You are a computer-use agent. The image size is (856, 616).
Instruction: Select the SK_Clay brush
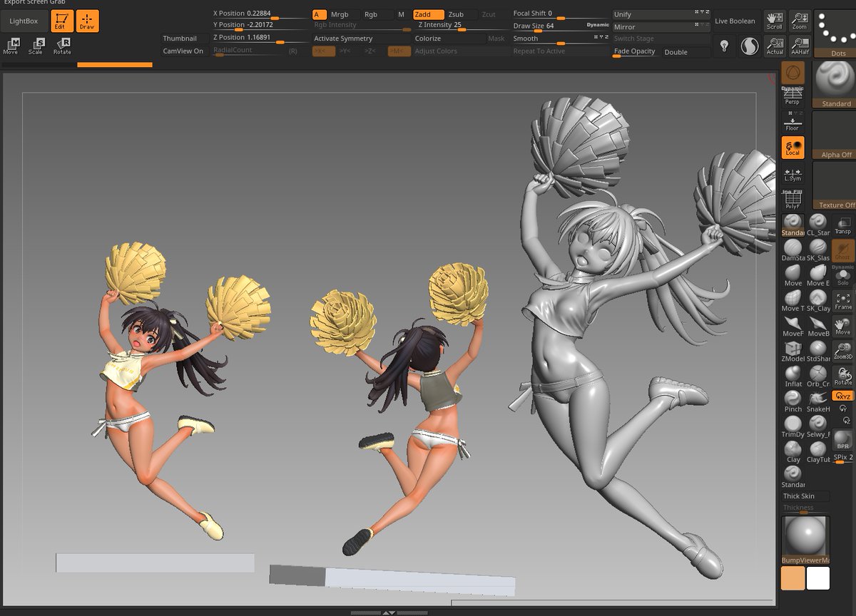click(818, 300)
